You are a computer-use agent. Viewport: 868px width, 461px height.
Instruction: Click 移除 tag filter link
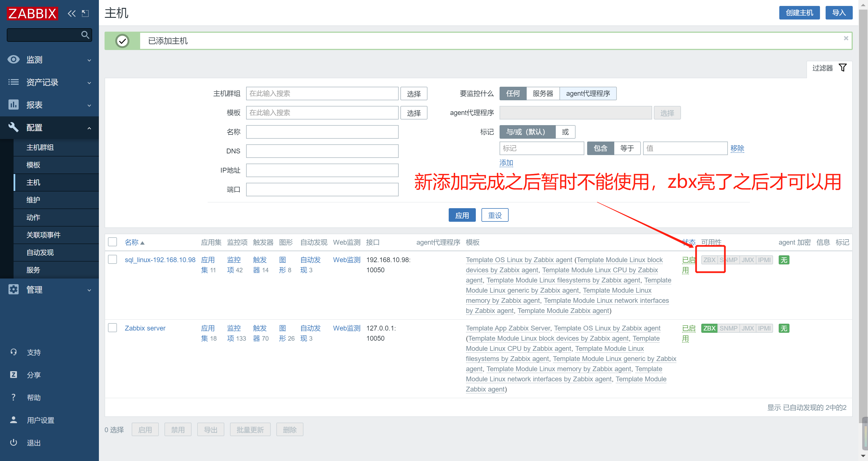[x=737, y=148]
